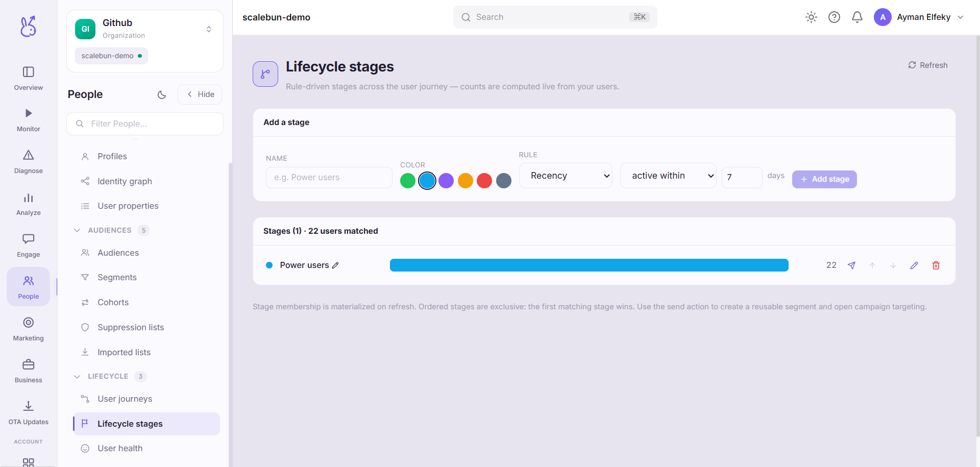This screenshot has width=980, height=467.
Task: Open Monitor in left rail
Action: click(x=29, y=120)
